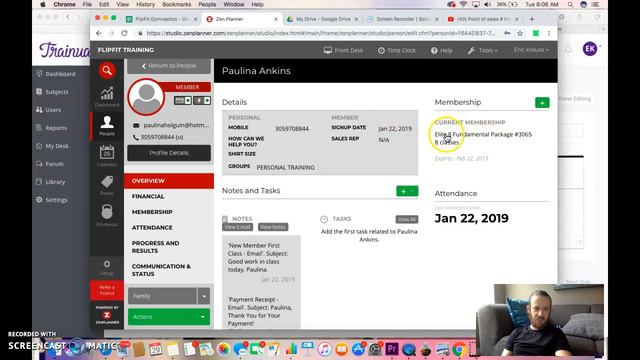Click the green plus next to Membership
This screenshot has height=360, width=640.
click(x=542, y=103)
